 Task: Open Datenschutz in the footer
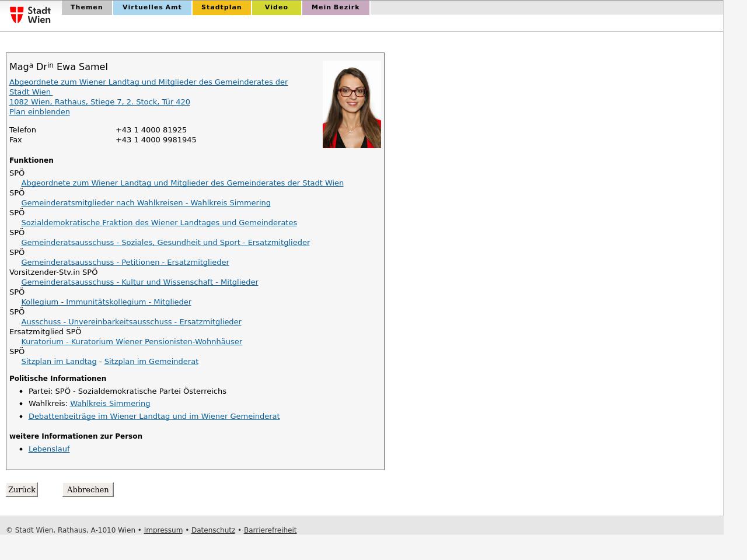[213, 530]
